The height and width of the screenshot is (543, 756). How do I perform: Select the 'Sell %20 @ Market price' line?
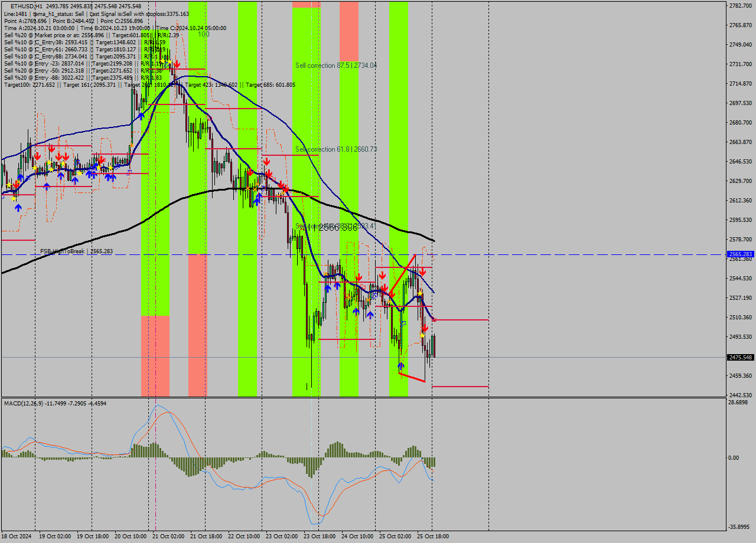(92, 35)
